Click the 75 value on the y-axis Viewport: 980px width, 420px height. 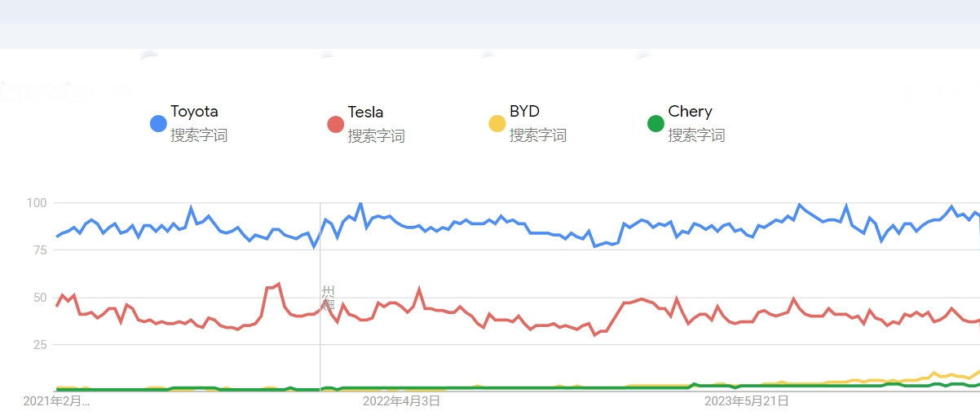pyautogui.click(x=41, y=250)
